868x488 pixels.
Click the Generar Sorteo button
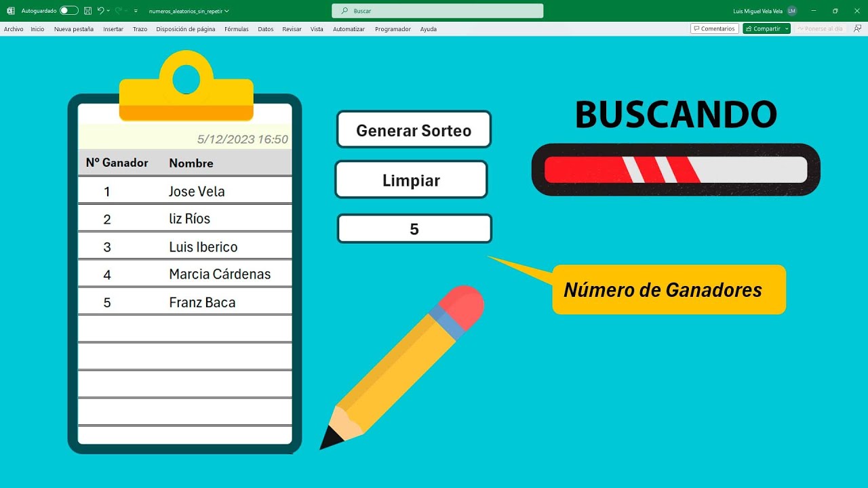(x=414, y=129)
